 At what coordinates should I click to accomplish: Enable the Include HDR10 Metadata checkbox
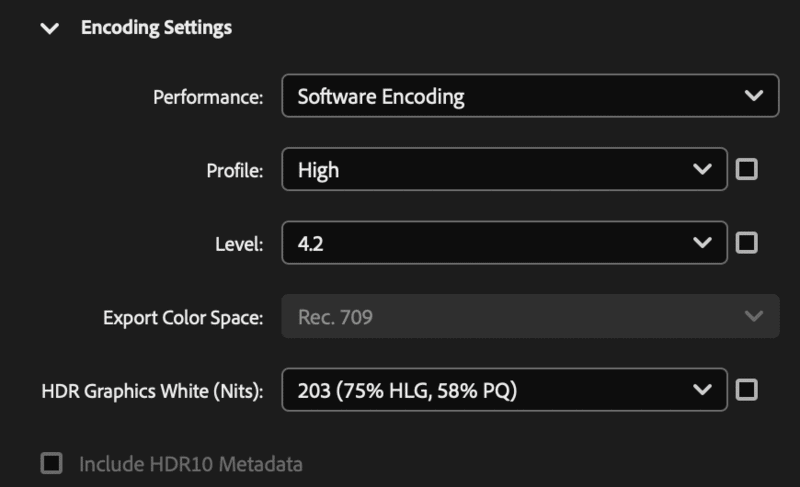tap(50, 463)
